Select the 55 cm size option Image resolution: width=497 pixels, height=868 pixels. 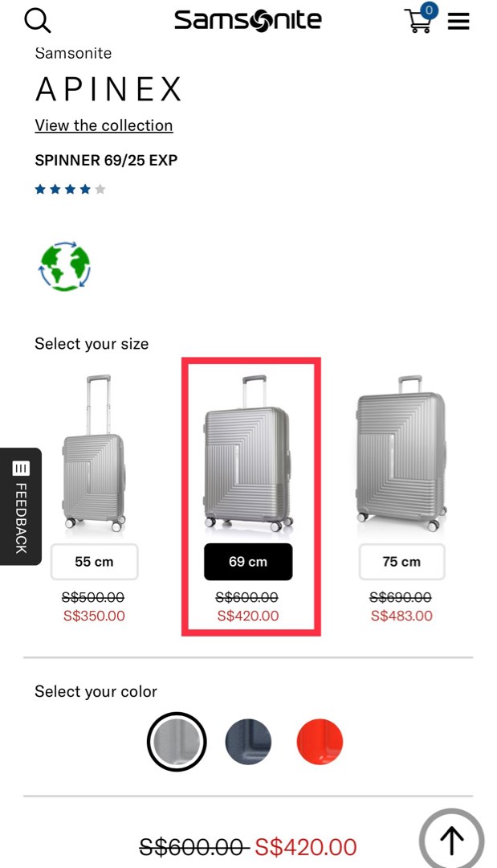pos(94,561)
